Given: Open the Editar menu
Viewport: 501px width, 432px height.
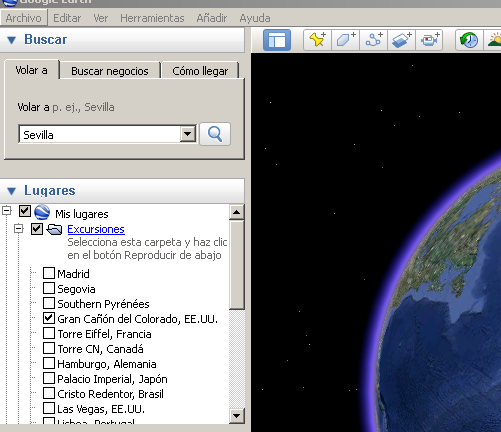Looking at the screenshot, I should (67, 18).
